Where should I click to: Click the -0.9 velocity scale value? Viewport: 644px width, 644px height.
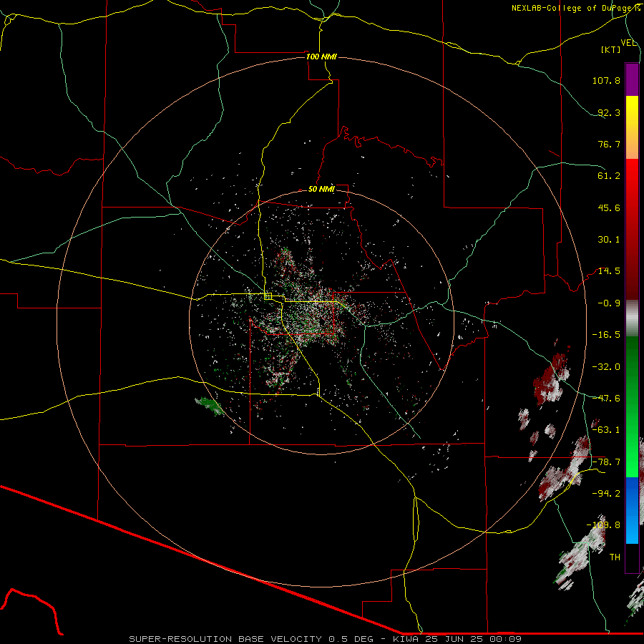click(609, 303)
